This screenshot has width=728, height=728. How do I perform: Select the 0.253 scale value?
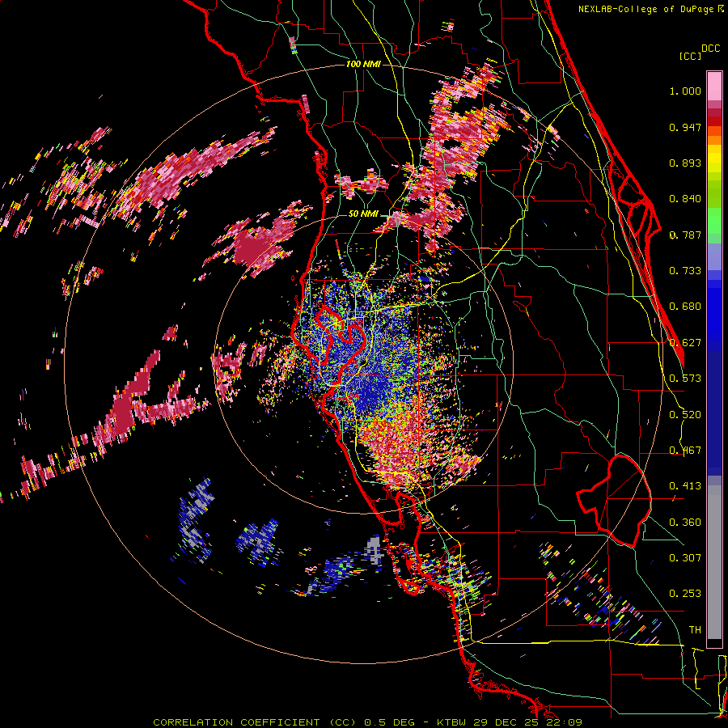coord(685,594)
